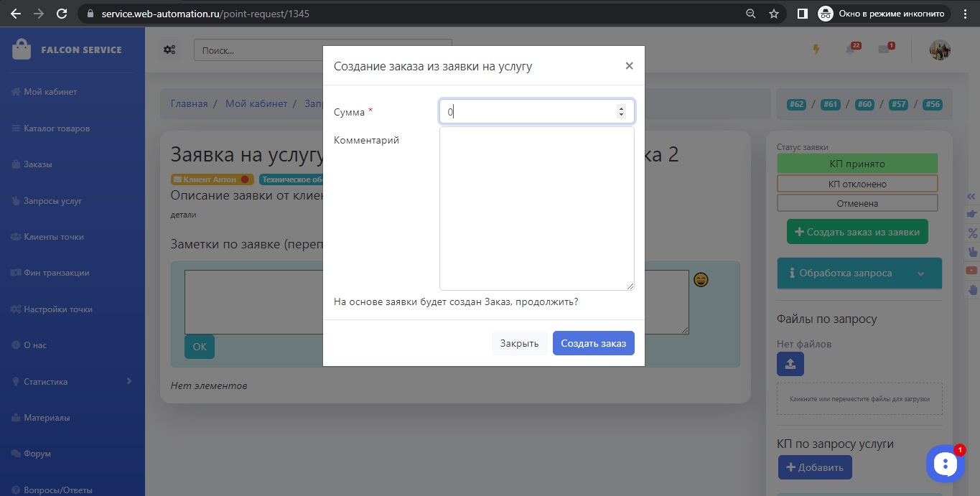Click the percent icon on side panel
Image resolution: width=980 pixels, height=496 pixels.
pos(972,233)
